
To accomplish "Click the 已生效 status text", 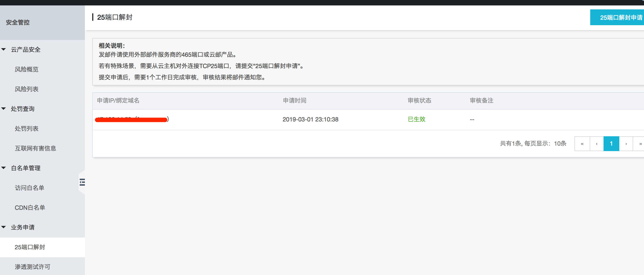I will pyautogui.click(x=416, y=119).
